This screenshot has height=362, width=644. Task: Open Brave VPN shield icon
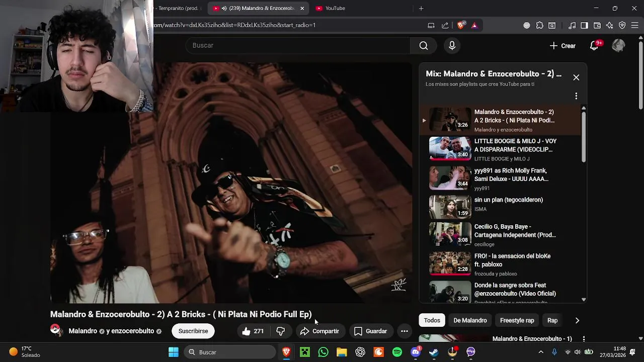click(x=622, y=26)
